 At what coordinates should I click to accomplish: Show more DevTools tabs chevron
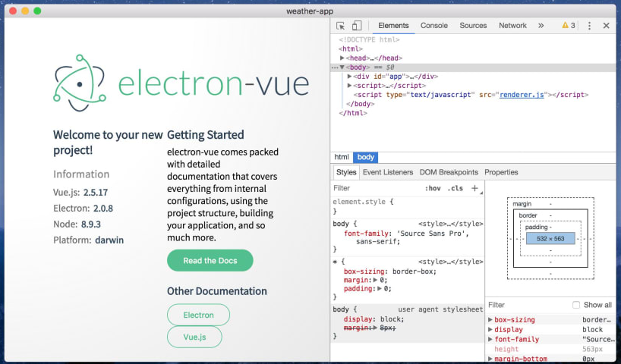541,26
